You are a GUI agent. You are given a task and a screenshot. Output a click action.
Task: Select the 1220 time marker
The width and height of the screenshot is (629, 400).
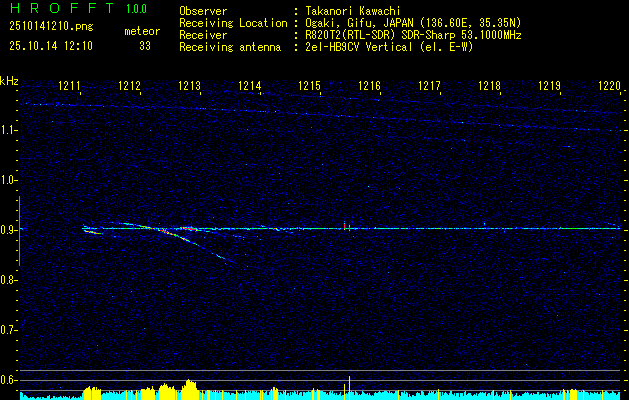click(609, 85)
